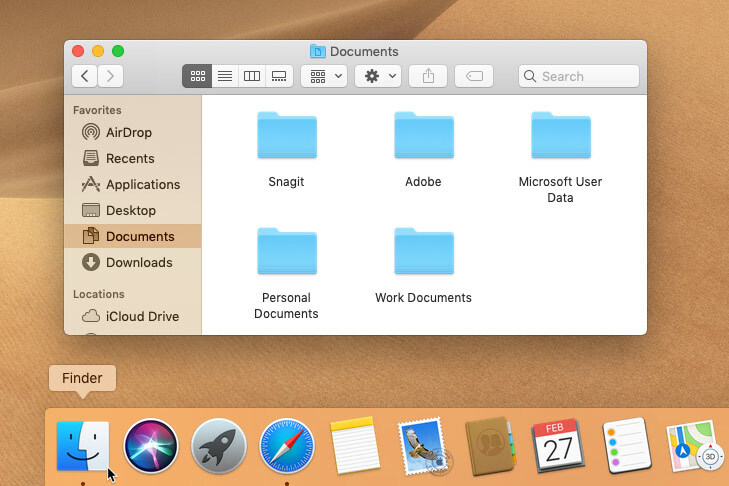Select the Snagit folder
This screenshot has height=486, width=729.
(x=286, y=149)
